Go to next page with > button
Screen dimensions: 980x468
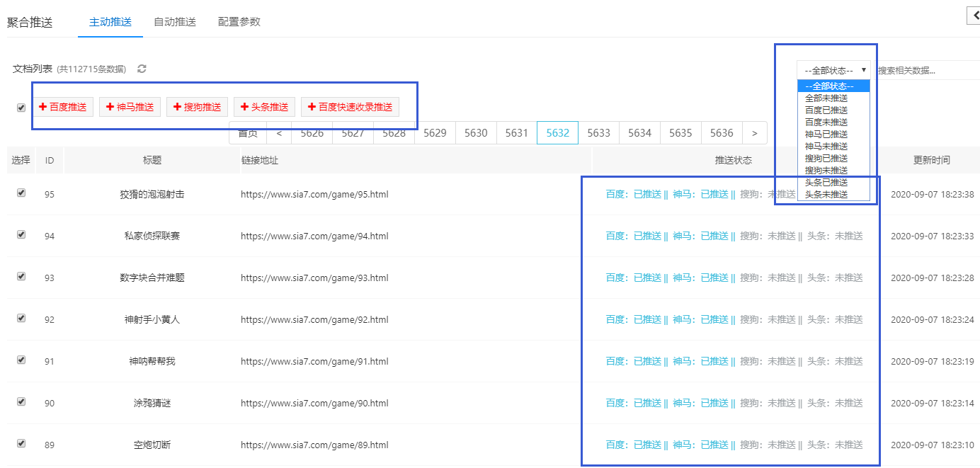coord(755,133)
